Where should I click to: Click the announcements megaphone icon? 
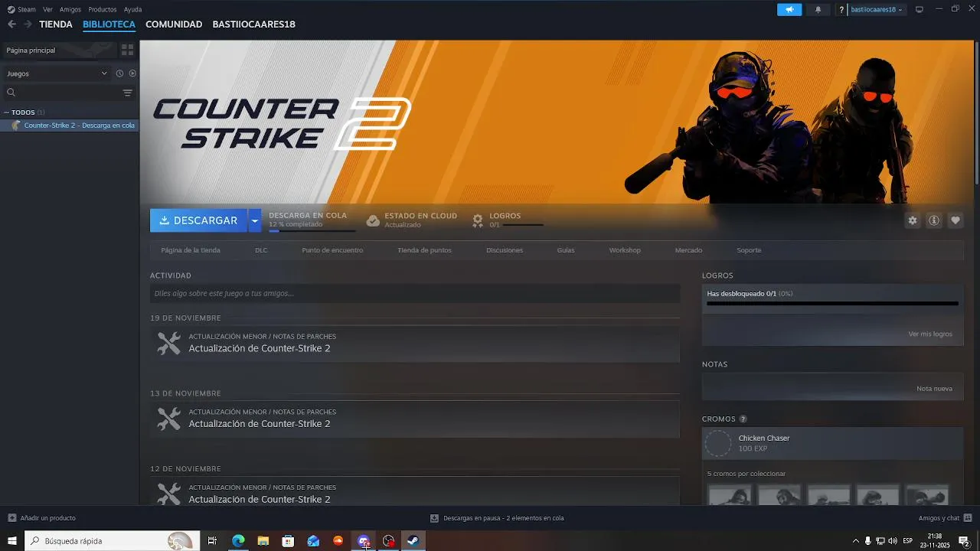tap(789, 9)
